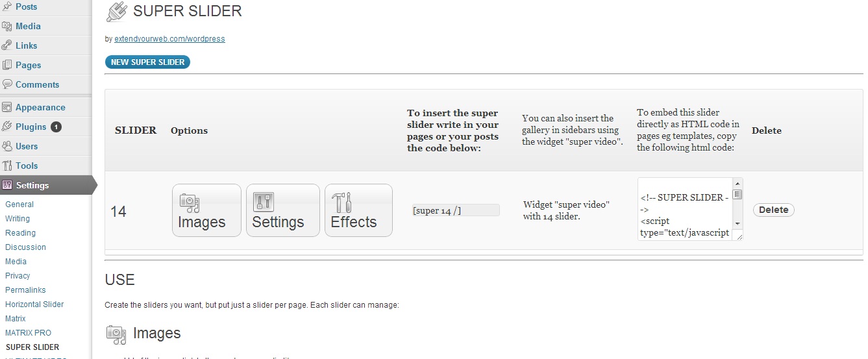This screenshot has width=868, height=359.
Task: Click the Media icon in sidebar
Action: coord(7,27)
